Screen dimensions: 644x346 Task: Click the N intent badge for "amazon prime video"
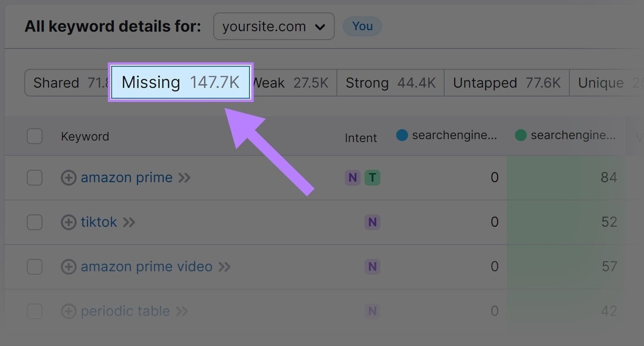pos(372,266)
